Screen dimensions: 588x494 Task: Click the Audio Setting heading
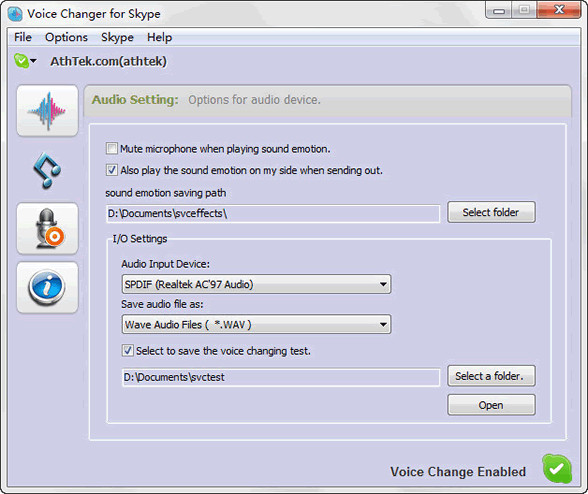point(135,100)
